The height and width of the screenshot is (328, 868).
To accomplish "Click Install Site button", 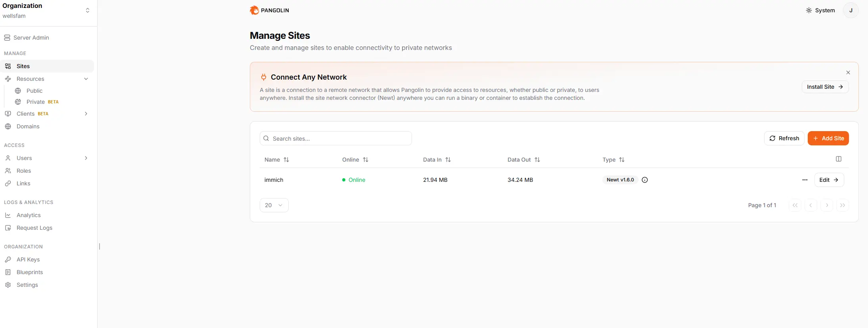I will (825, 87).
